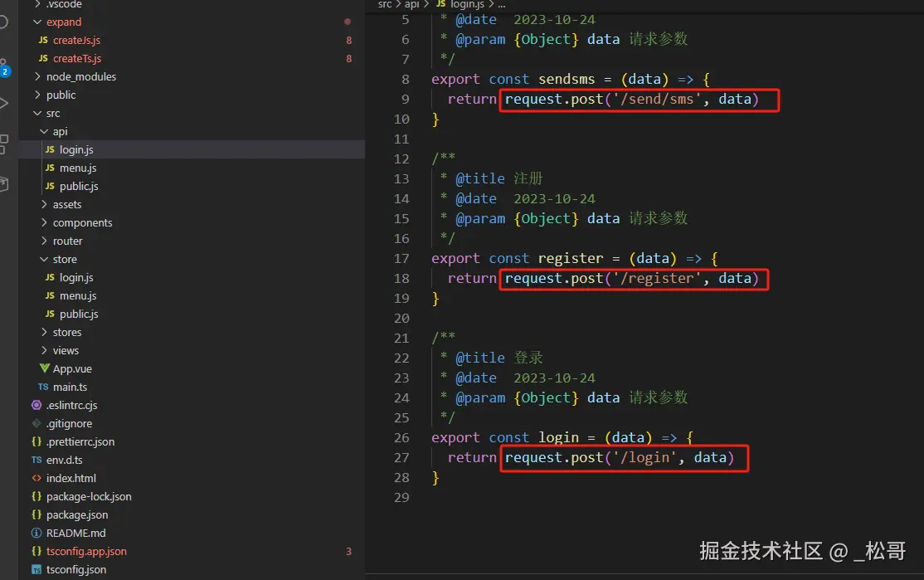
Task: Click the Vue icon beside App.vue
Action: [x=45, y=368]
